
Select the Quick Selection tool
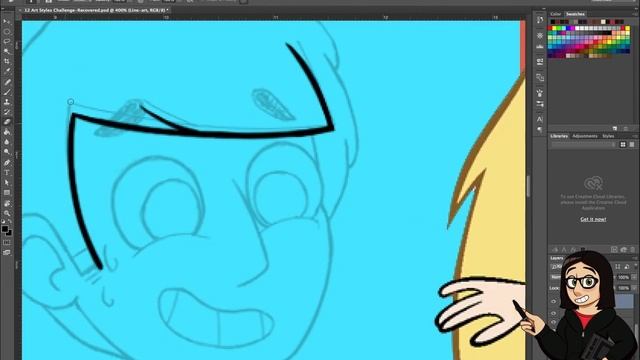click(7, 51)
